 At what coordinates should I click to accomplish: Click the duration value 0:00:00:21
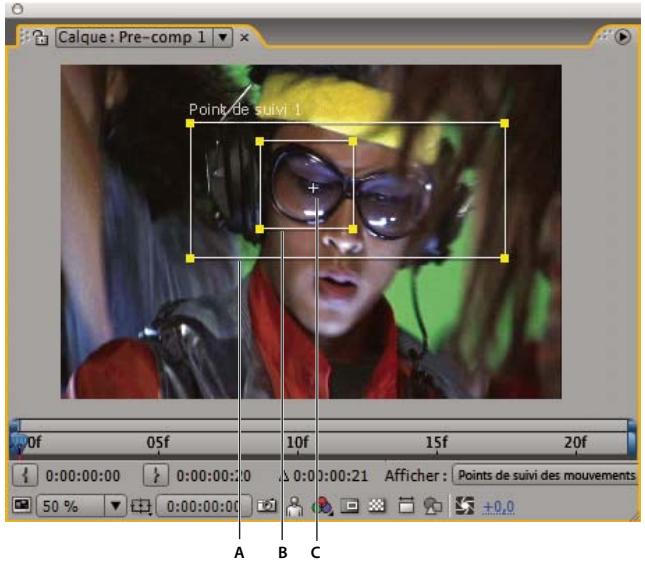pos(330,476)
